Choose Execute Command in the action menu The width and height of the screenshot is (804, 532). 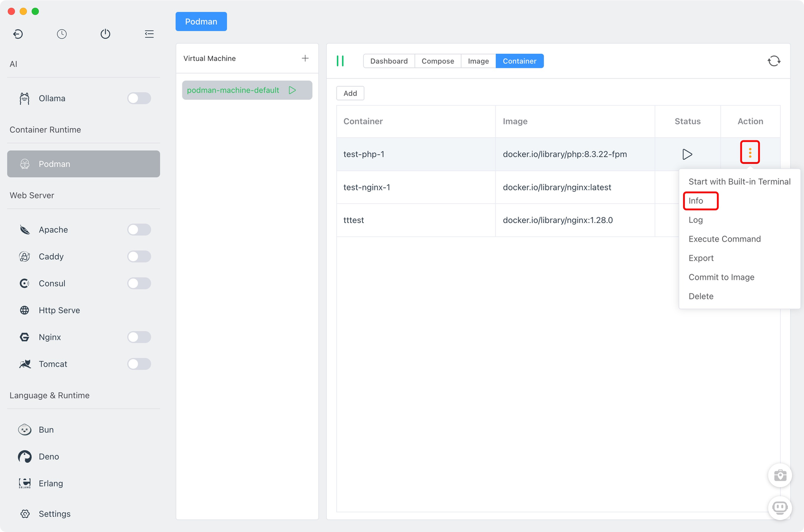point(725,239)
